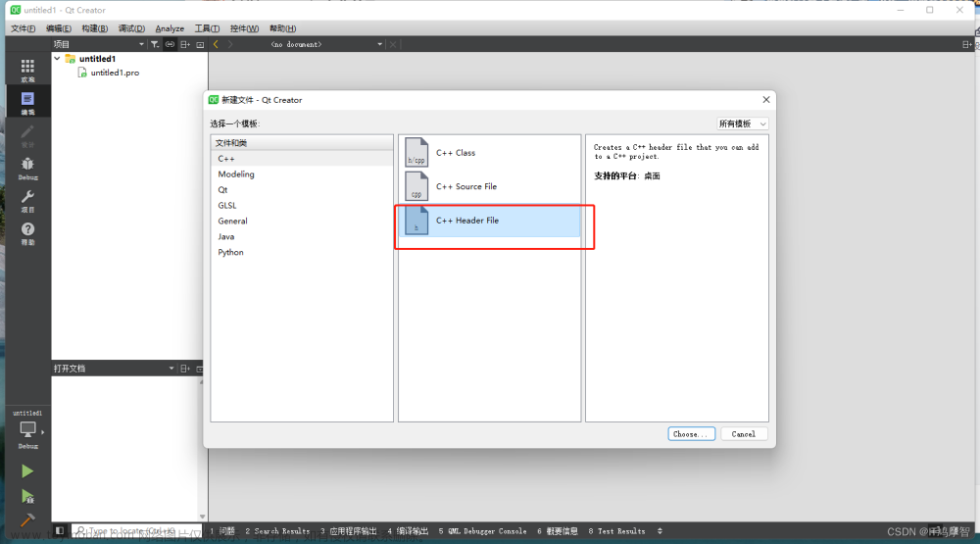
Task: Open the Compile Output pane
Action: tap(408, 531)
